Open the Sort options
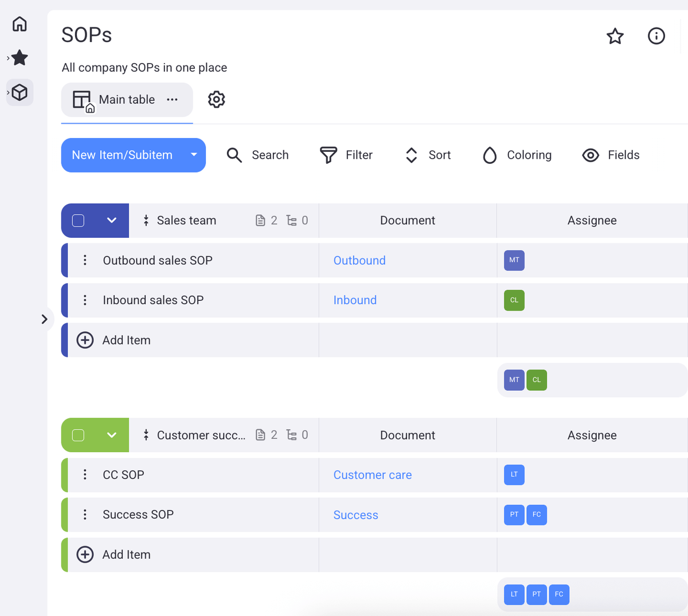Viewport: 688px width, 616px height. pos(411,155)
